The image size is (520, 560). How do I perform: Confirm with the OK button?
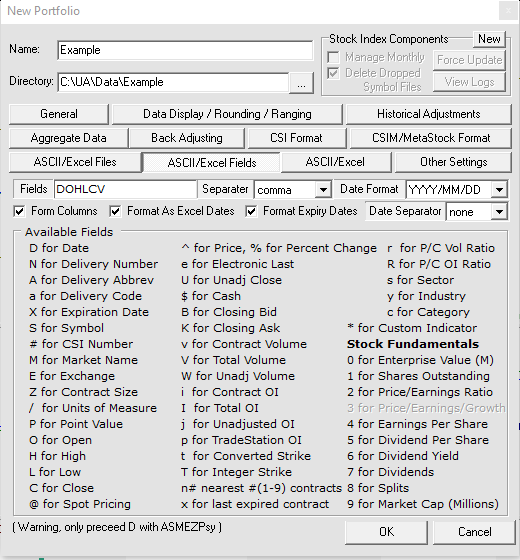386,532
